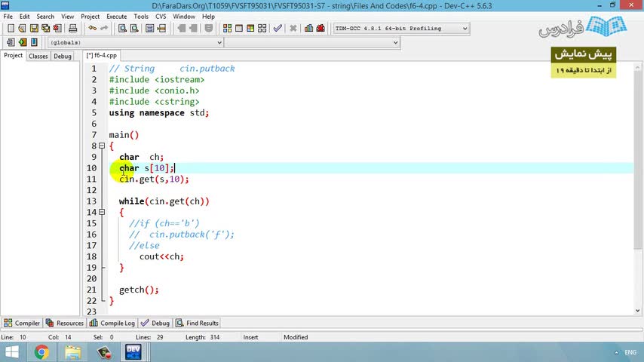Click the 'Modified' status bar entry
644x362 pixels.
296,337
